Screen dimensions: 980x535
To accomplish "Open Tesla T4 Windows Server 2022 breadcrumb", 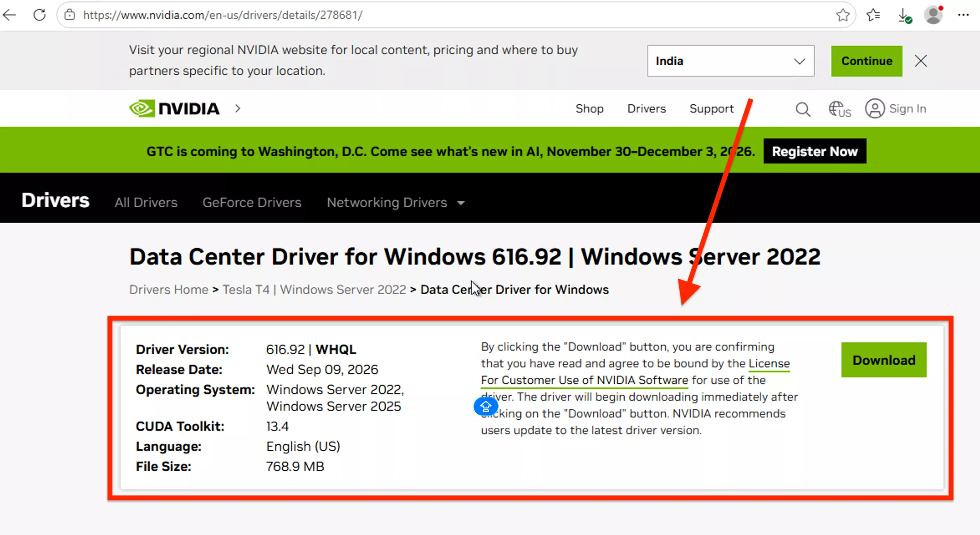I will tap(314, 290).
